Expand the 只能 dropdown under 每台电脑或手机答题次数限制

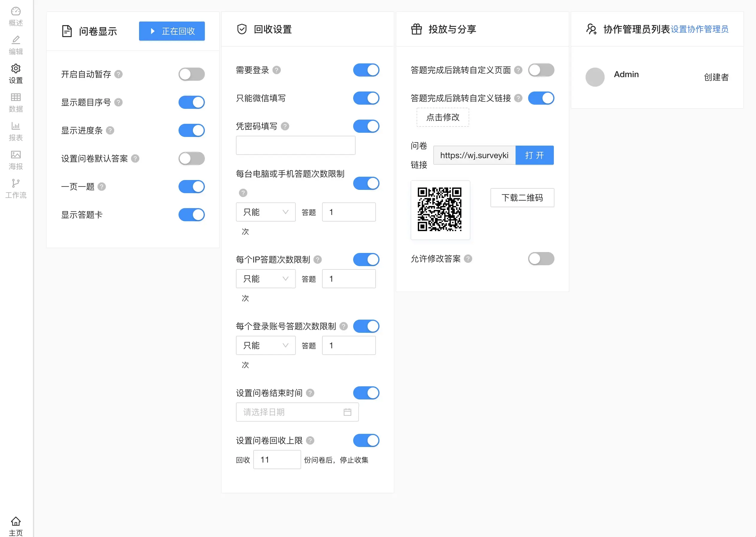tap(265, 212)
